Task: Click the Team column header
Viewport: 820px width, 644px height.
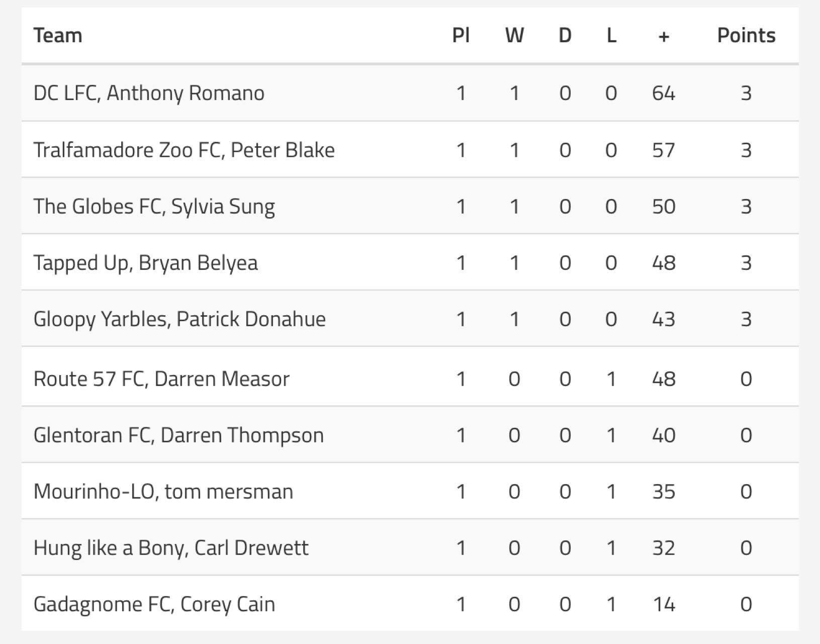Action: coord(58,36)
